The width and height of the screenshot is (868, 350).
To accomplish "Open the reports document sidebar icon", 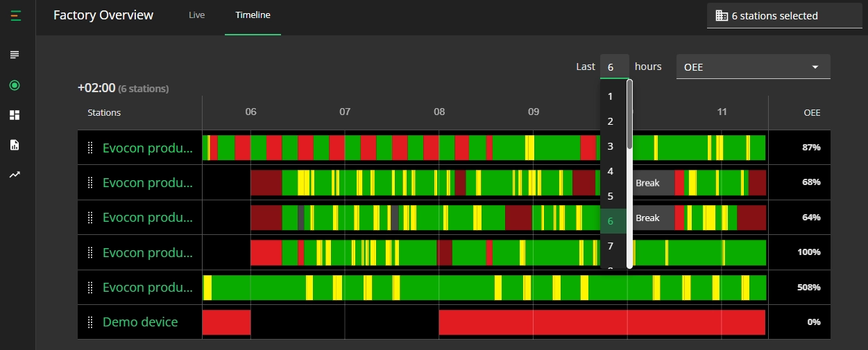I will [x=15, y=145].
